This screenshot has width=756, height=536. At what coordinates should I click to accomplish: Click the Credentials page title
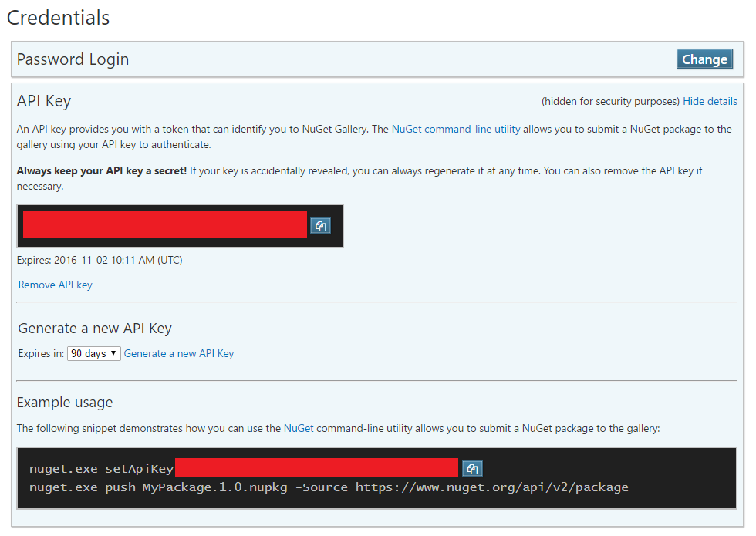click(59, 18)
